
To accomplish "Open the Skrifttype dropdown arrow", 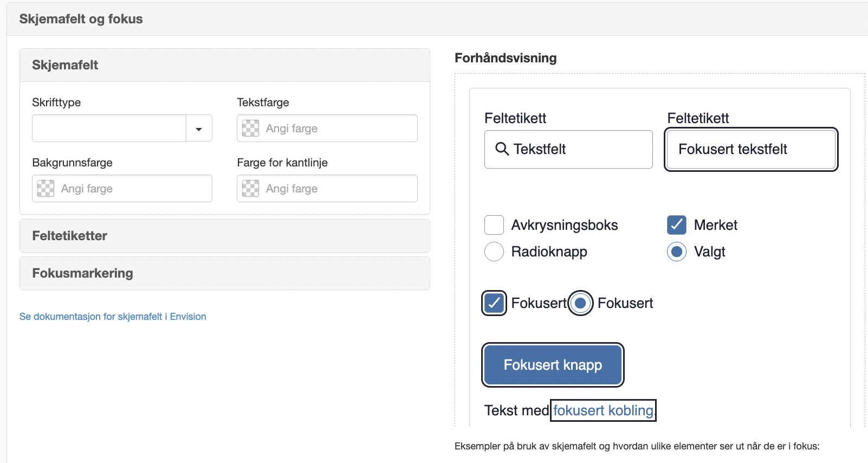I will pyautogui.click(x=199, y=128).
